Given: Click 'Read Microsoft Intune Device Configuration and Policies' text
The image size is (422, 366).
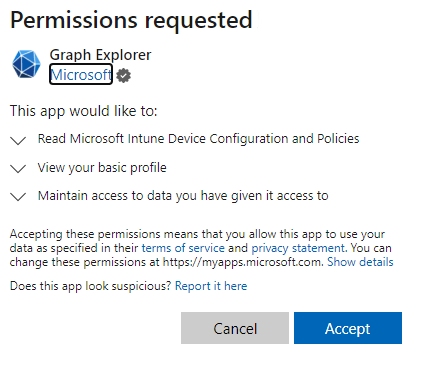Looking at the screenshot, I should pos(198,139).
